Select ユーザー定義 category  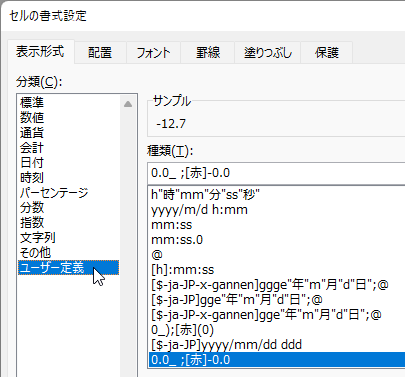click(x=69, y=268)
